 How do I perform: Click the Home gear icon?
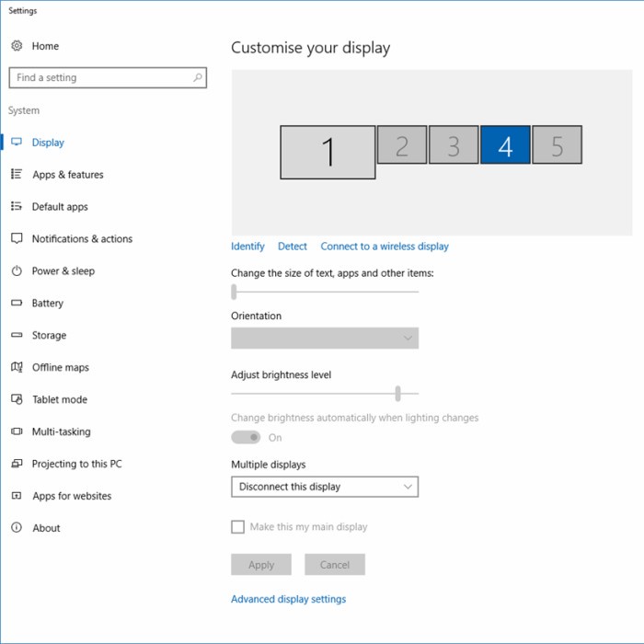[x=17, y=46]
